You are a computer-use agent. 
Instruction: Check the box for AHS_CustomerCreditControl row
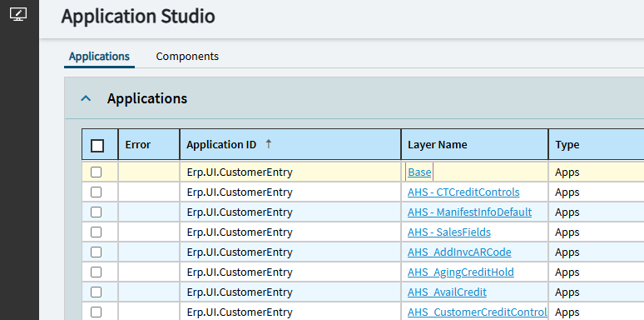tap(97, 312)
